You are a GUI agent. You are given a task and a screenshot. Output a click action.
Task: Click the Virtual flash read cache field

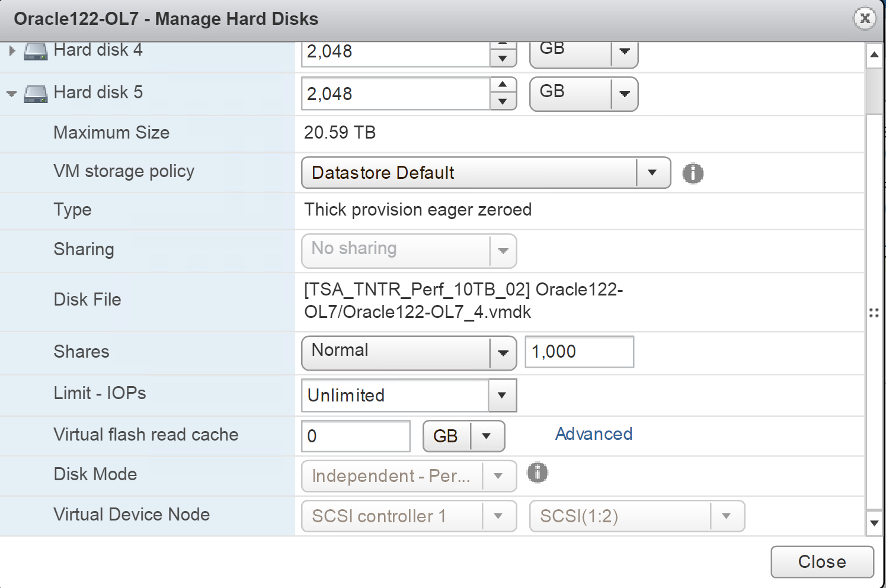click(x=356, y=436)
